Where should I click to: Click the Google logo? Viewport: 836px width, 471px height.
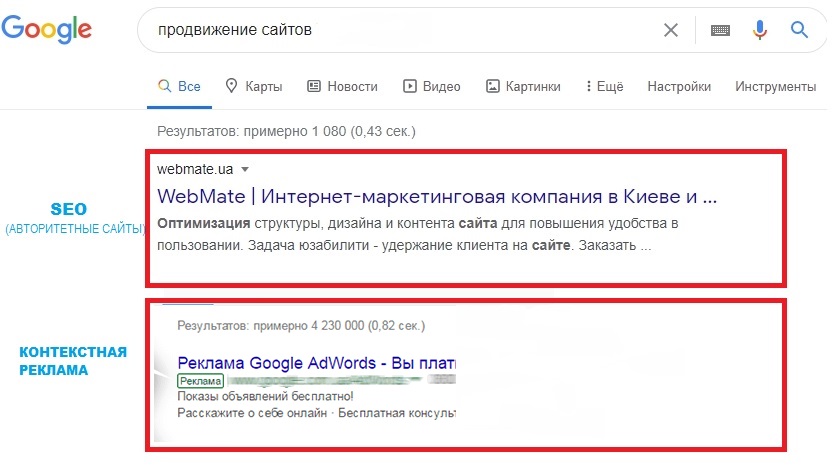click(47, 28)
